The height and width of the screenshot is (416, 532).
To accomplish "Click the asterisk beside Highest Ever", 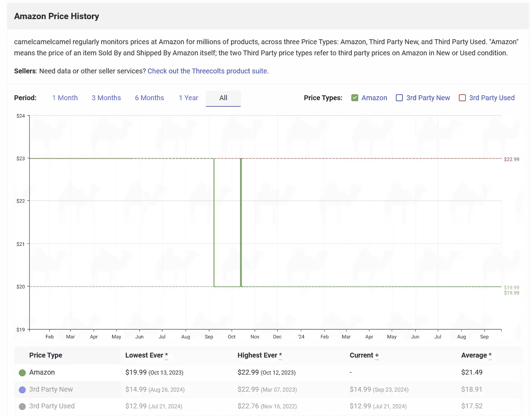I will (281, 355).
